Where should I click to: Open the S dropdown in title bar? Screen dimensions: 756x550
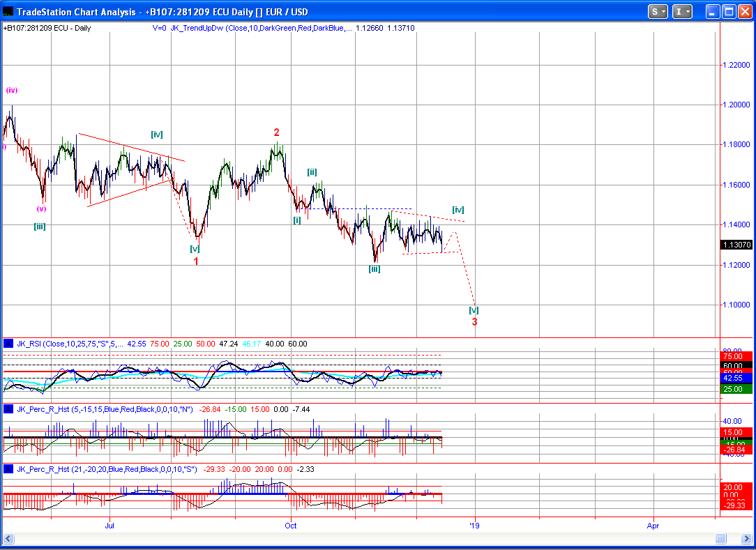(x=658, y=12)
